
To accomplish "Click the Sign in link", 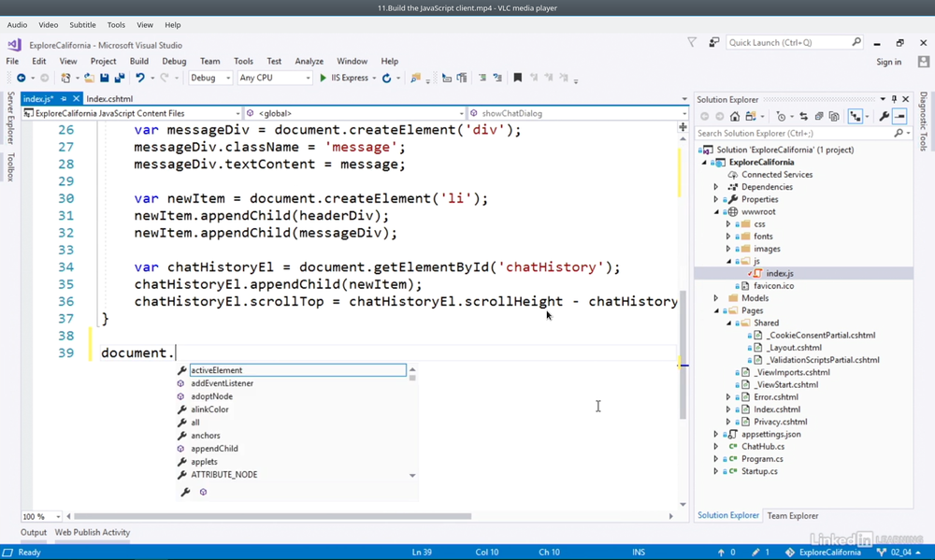I will pyautogui.click(x=888, y=62).
